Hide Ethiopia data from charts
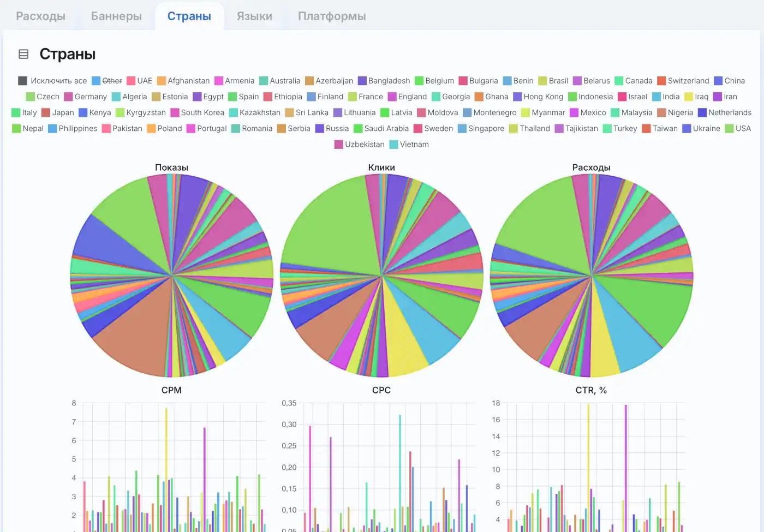Viewport: 764px width, 532px height. [x=283, y=97]
